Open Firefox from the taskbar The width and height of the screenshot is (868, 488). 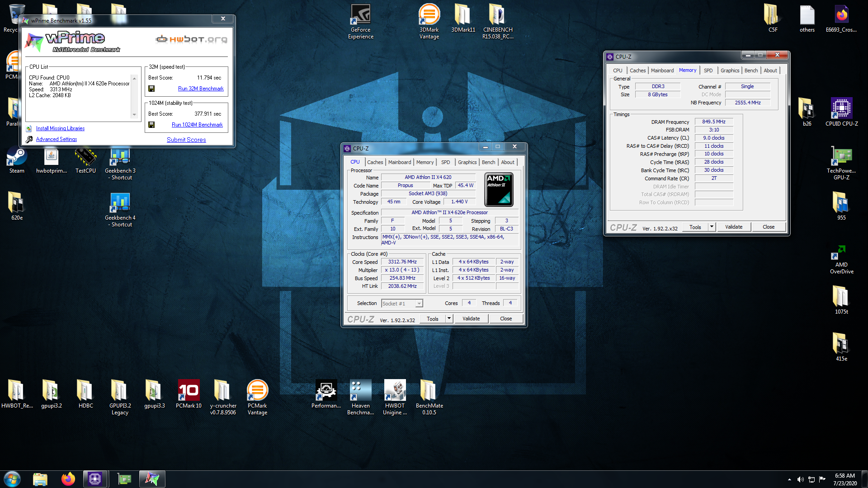(x=68, y=479)
